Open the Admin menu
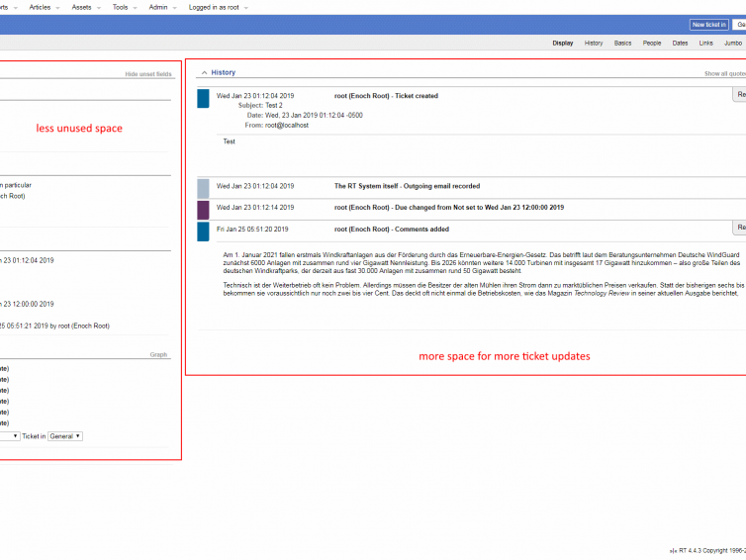 [158, 7]
